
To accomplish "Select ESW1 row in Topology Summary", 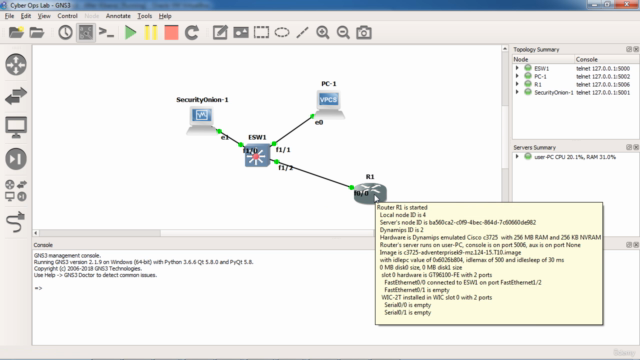I will [x=576, y=68].
